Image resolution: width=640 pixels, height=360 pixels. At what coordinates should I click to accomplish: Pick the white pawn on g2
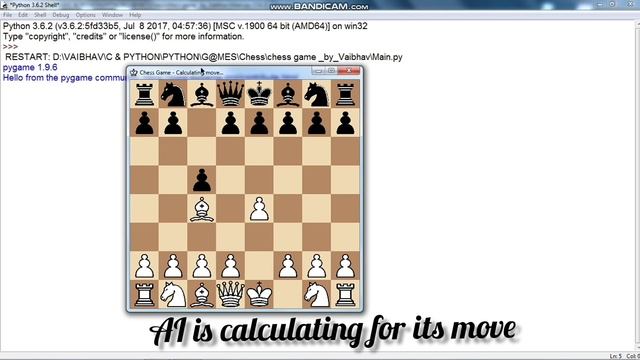[317, 266]
